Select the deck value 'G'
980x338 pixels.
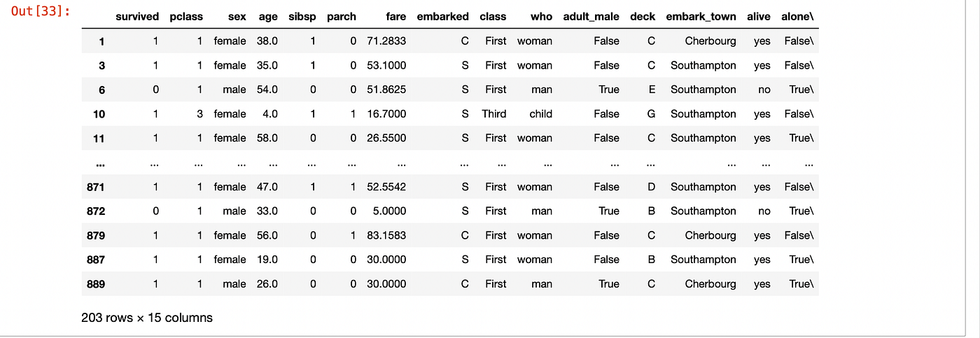tap(651, 114)
